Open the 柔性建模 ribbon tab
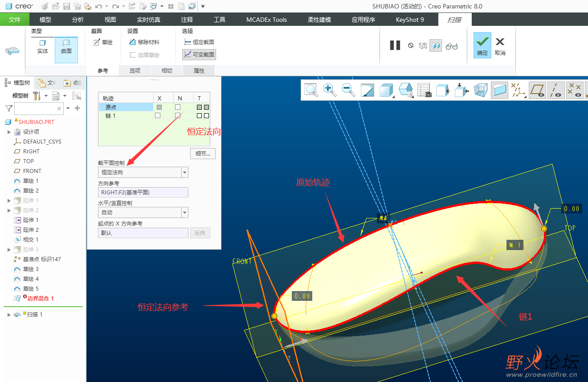 coord(319,20)
